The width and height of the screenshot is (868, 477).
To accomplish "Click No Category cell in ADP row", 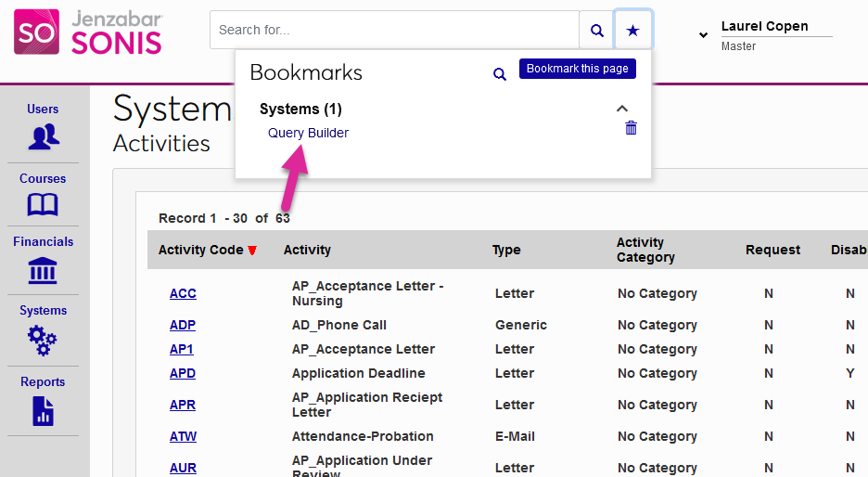I will click(657, 325).
